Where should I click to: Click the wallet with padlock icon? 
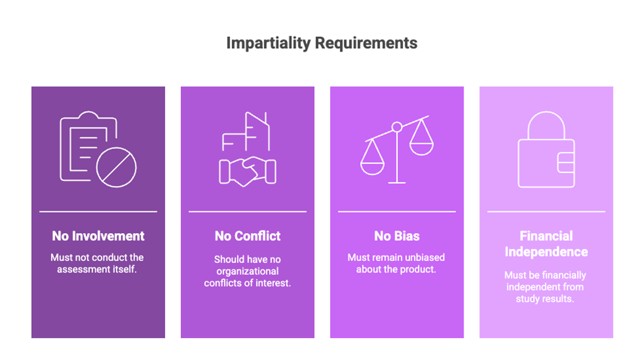coord(546,150)
